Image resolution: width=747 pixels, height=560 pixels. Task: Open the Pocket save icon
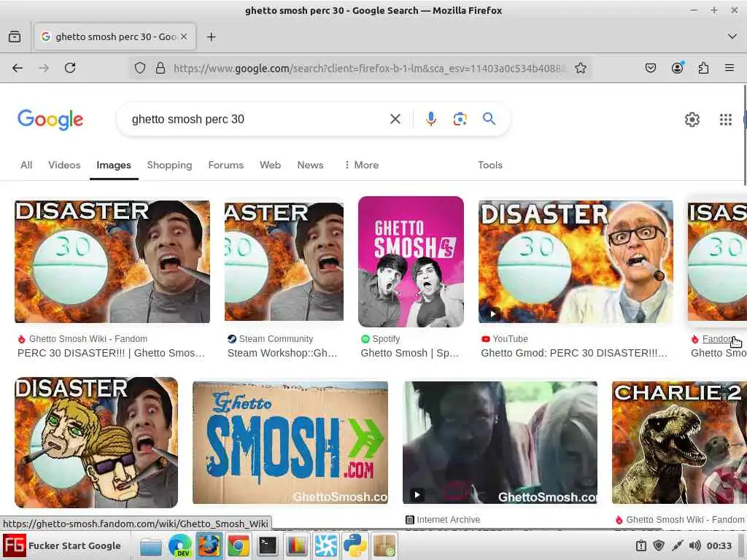tap(650, 68)
